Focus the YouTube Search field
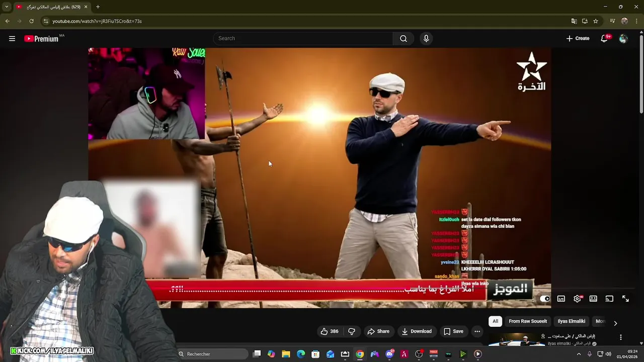This screenshot has width=644, height=362. click(x=303, y=39)
